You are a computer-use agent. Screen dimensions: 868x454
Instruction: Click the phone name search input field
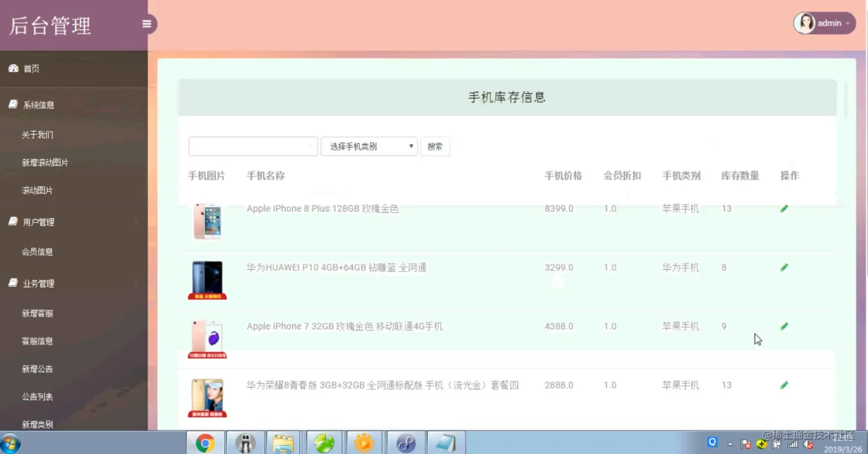coord(253,146)
